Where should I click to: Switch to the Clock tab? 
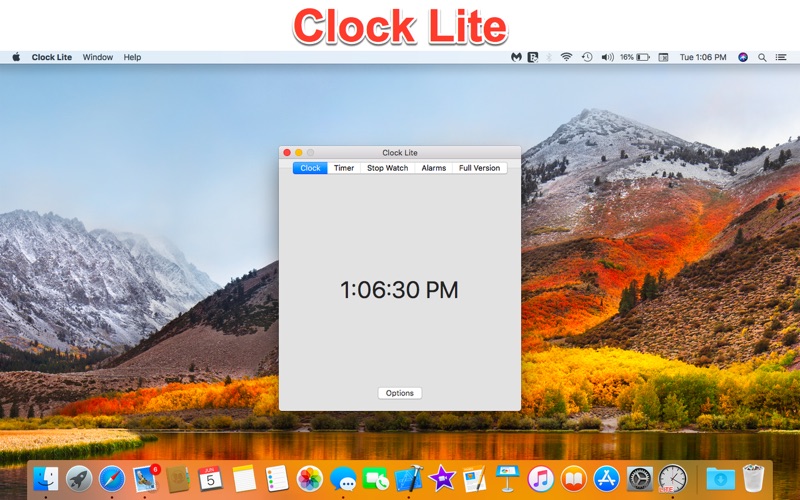310,168
